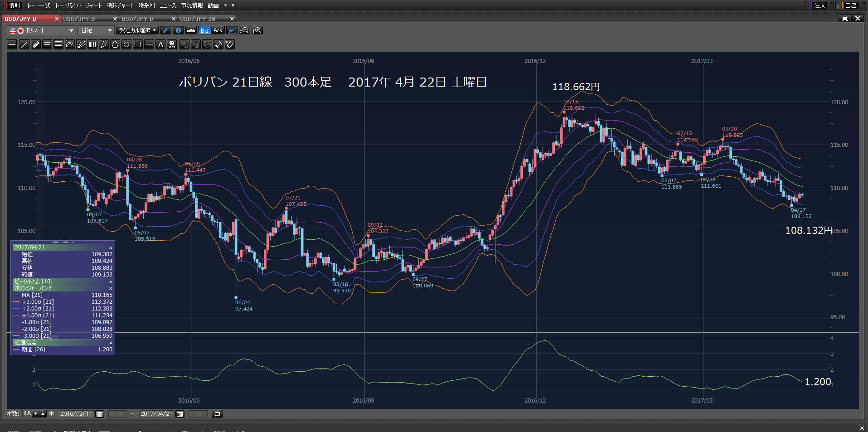
Task: Click the MA [21] legend row
Action: [63, 295]
